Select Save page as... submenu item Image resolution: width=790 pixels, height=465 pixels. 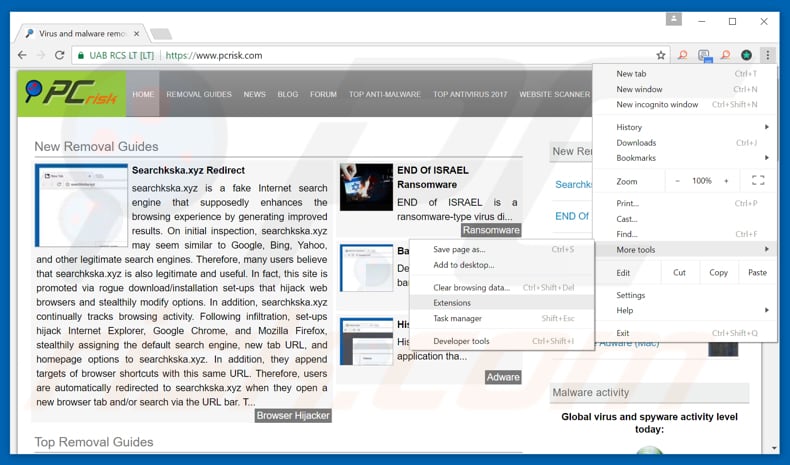[502, 249]
